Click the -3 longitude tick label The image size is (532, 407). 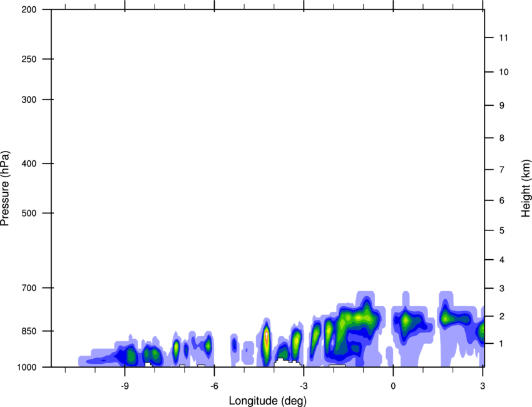[304, 386]
